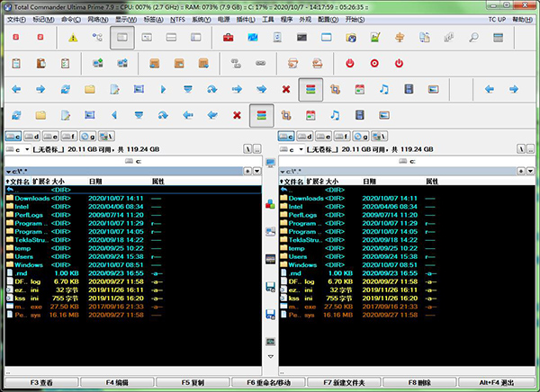Select the PerfLogs folder in the right panel
The width and height of the screenshot is (540, 392).
click(407, 215)
